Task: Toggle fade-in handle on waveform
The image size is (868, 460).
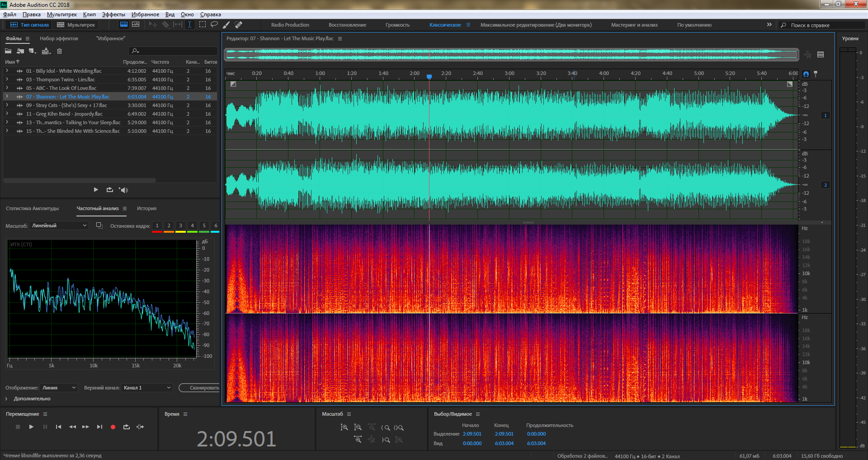Action: [233, 84]
